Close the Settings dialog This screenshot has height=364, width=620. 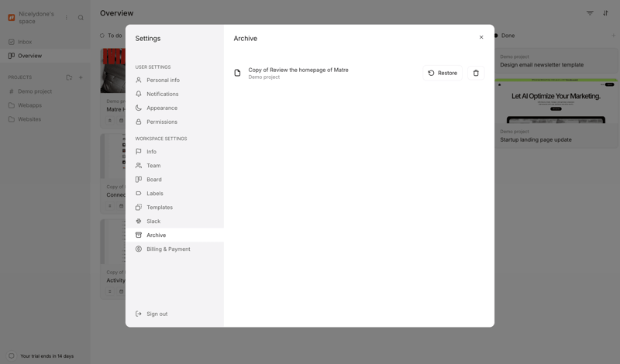click(481, 37)
